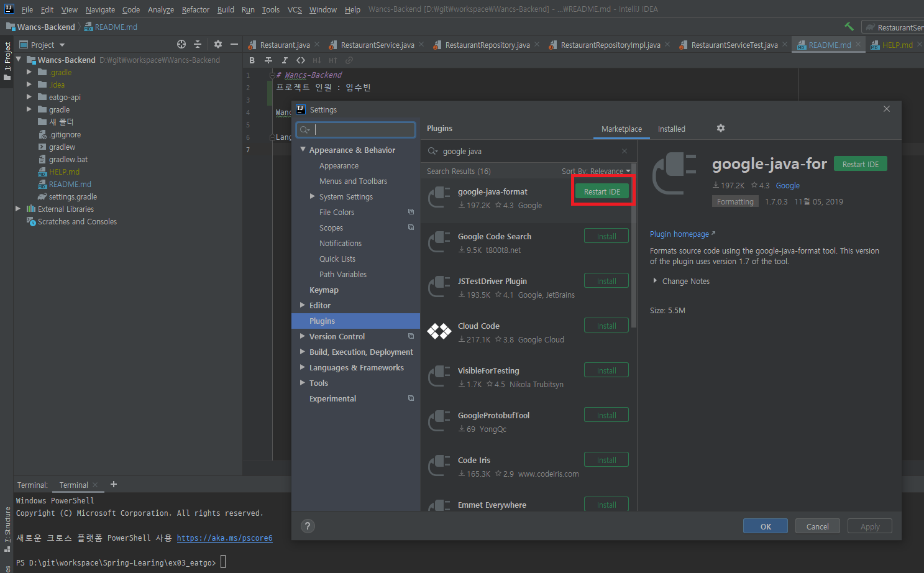Open the Project tool window side tab
Image resolution: width=924 pixels, height=573 pixels.
pos(7,61)
